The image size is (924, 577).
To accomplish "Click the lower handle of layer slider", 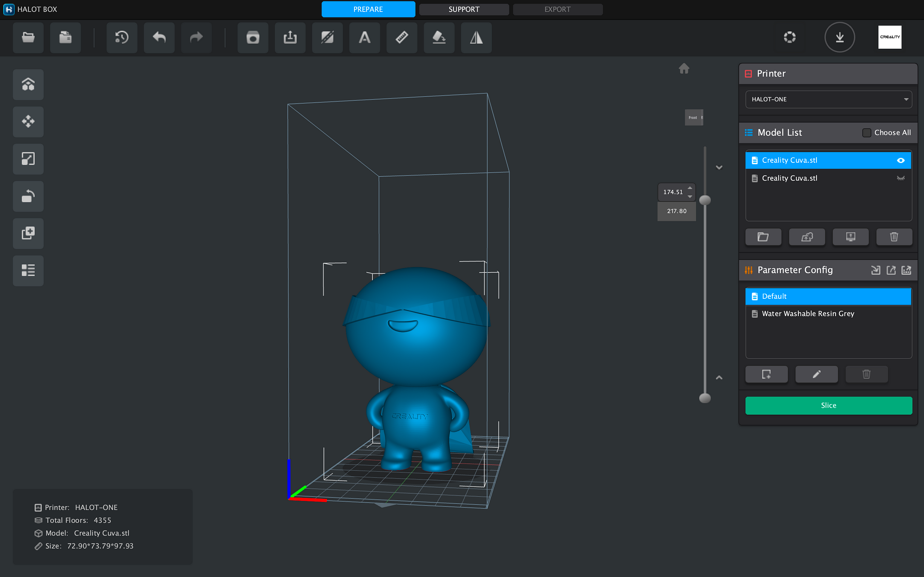I will (705, 398).
